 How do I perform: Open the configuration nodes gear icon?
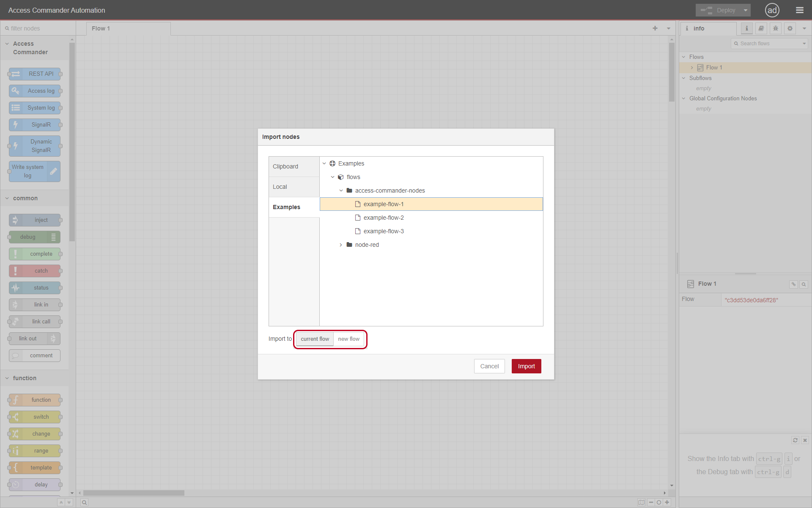[x=790, y=28]
